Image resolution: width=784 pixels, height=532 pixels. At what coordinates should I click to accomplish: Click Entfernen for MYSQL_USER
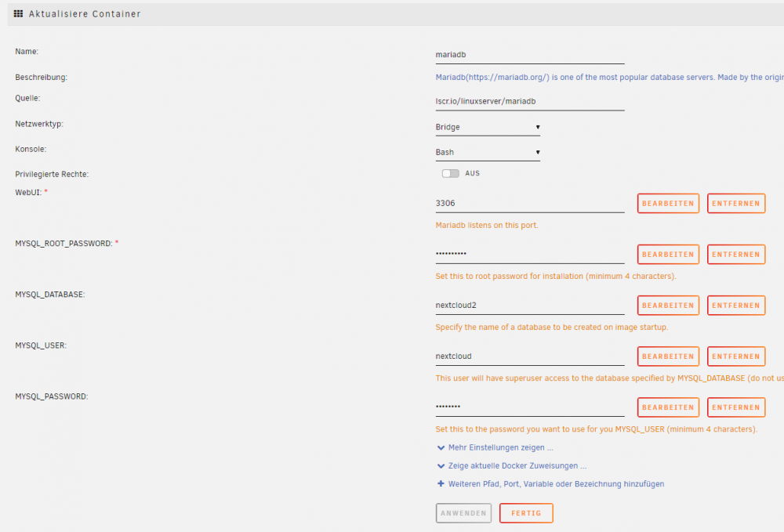(x=736, y=356)
